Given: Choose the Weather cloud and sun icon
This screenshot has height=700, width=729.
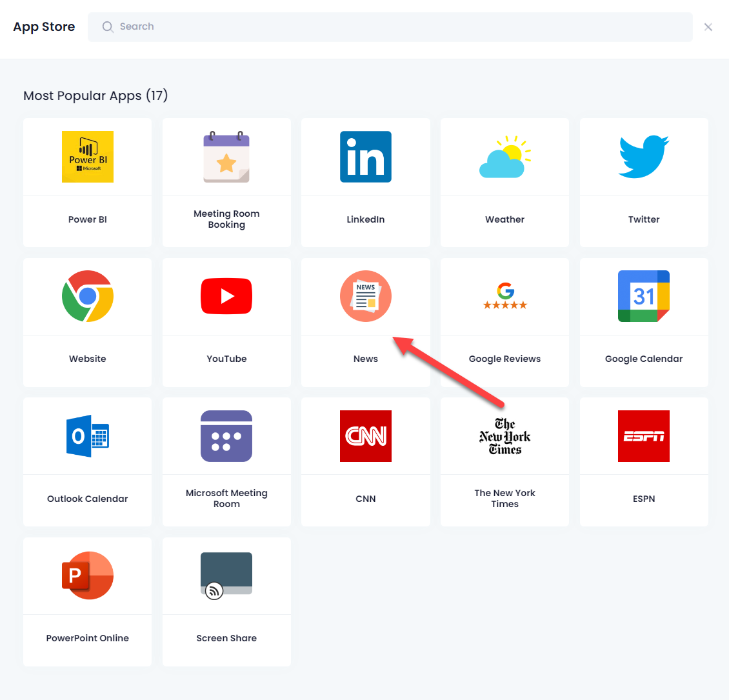Looking at the screenshot, I should point(505,157).
